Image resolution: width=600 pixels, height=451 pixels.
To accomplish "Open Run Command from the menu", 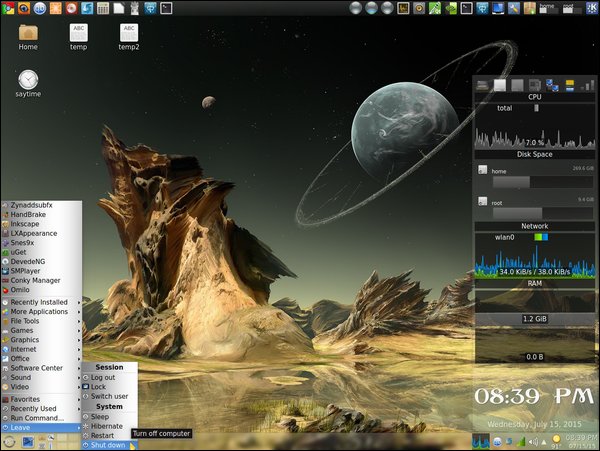I will click(41, 418).
